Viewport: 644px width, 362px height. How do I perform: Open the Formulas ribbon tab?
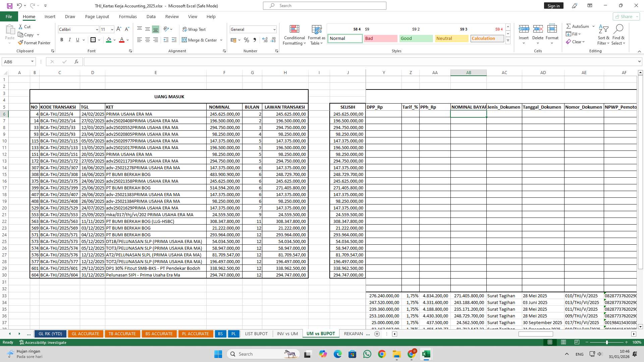[127, 16]
